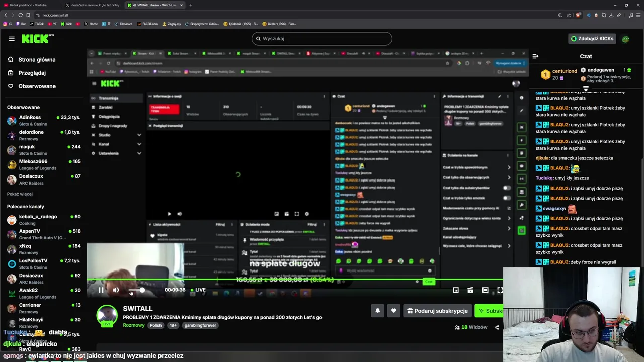The height and width of the screenshot is (362, 644).
Task: Open AdinRoss channel in sidebar
Action: (x=44, y=120)
